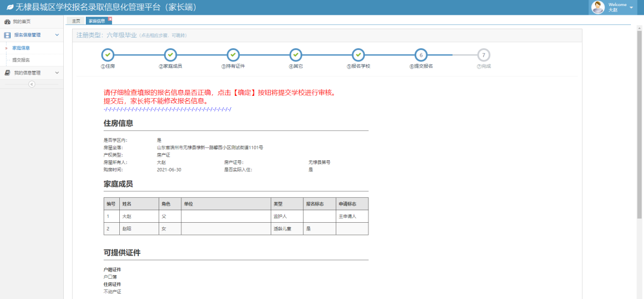Jump to step 1 住房 check circle

[107, 55]
